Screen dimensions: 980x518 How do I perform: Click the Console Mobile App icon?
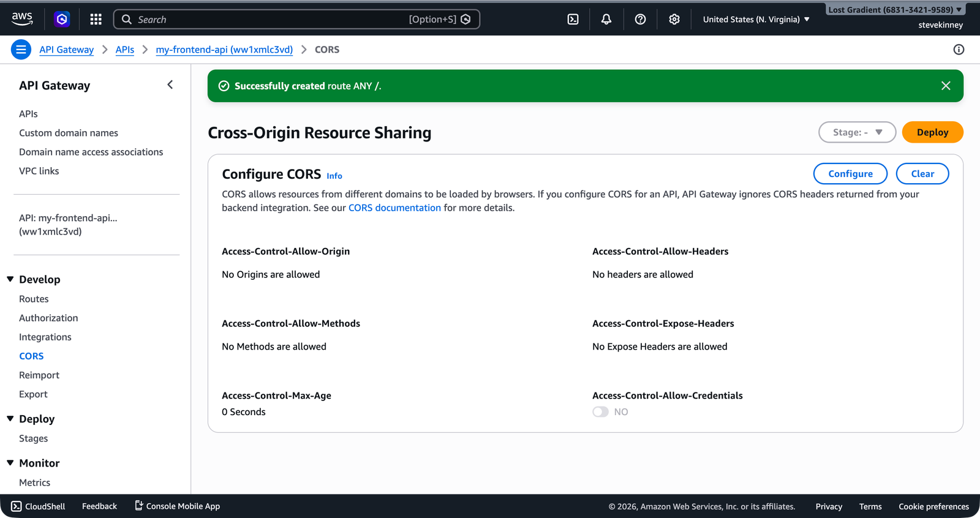click(x=139, y=506)
